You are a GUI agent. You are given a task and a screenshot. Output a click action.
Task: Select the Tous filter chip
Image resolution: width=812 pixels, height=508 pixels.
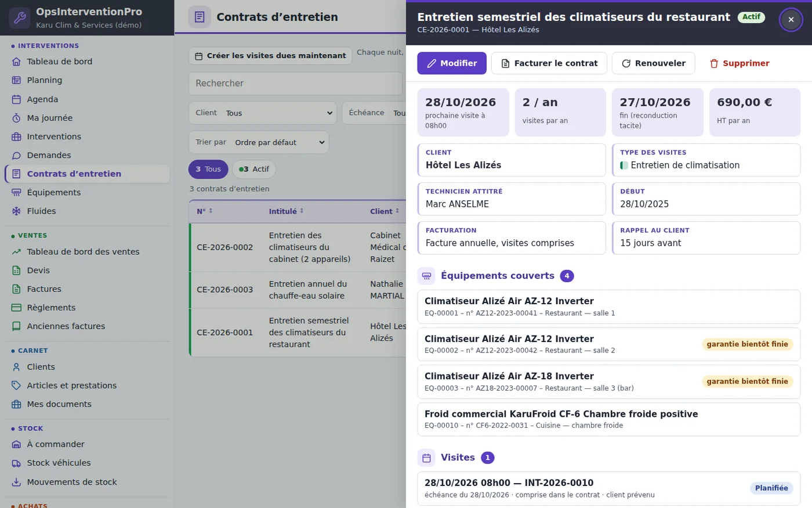click(x=208, y=169)
